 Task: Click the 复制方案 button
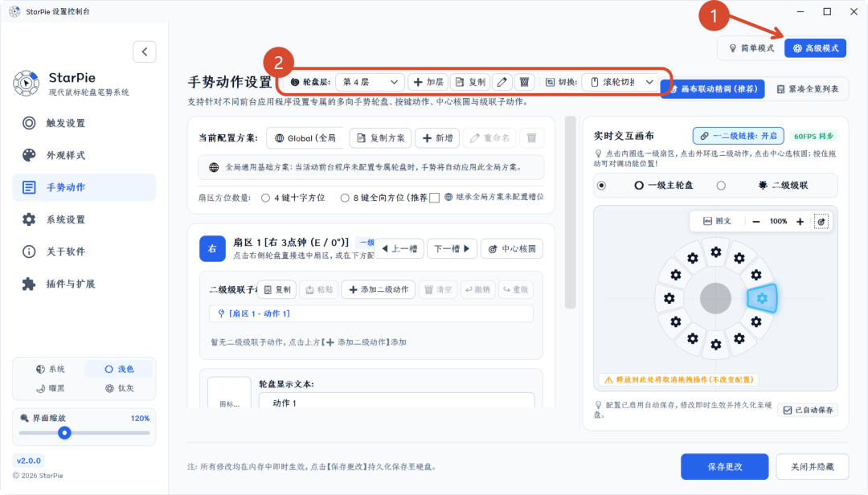coord(381,138)
